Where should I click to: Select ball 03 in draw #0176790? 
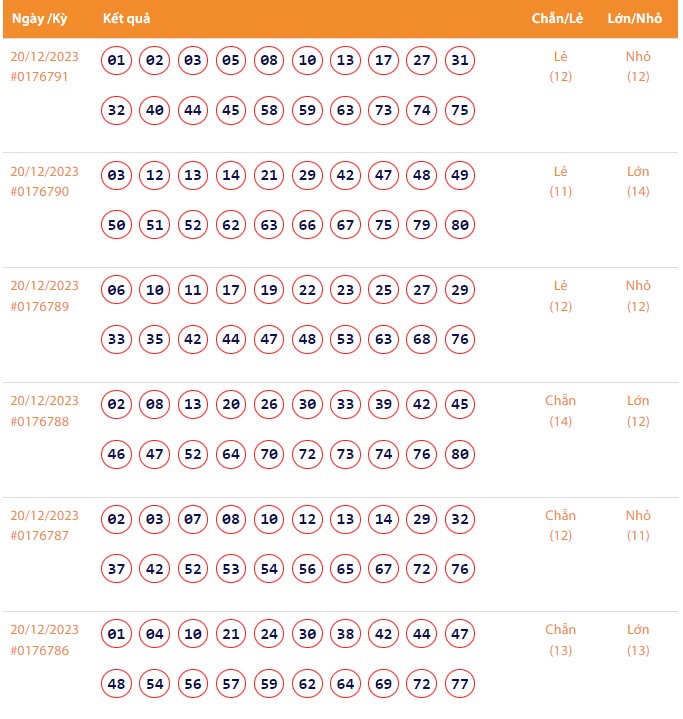tap(117, 175)
